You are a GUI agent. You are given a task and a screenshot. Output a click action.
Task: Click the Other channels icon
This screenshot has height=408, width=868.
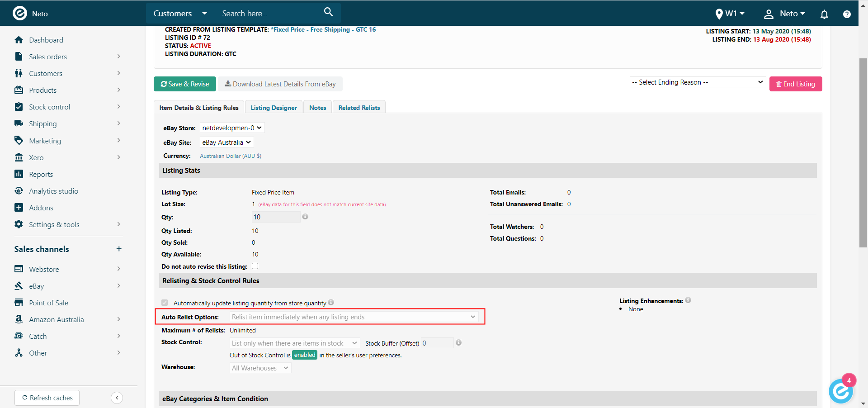pos(19,353)
